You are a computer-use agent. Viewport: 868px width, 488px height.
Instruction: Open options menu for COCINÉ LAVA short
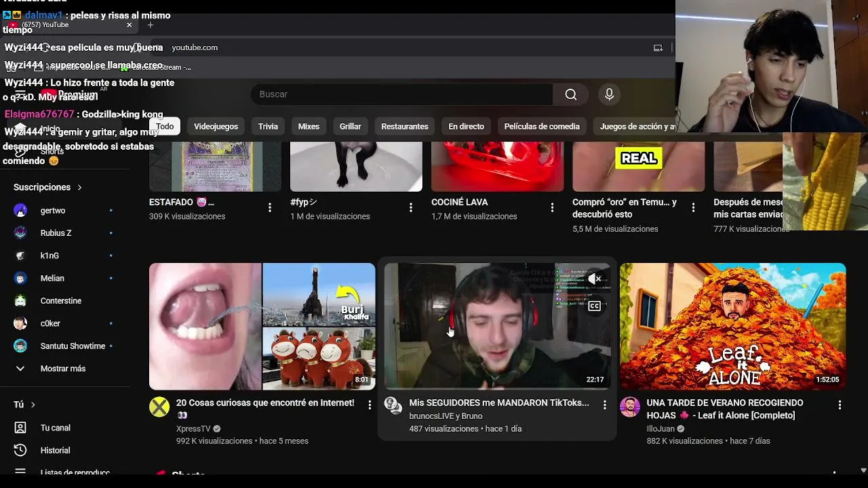tap(552, 207)
